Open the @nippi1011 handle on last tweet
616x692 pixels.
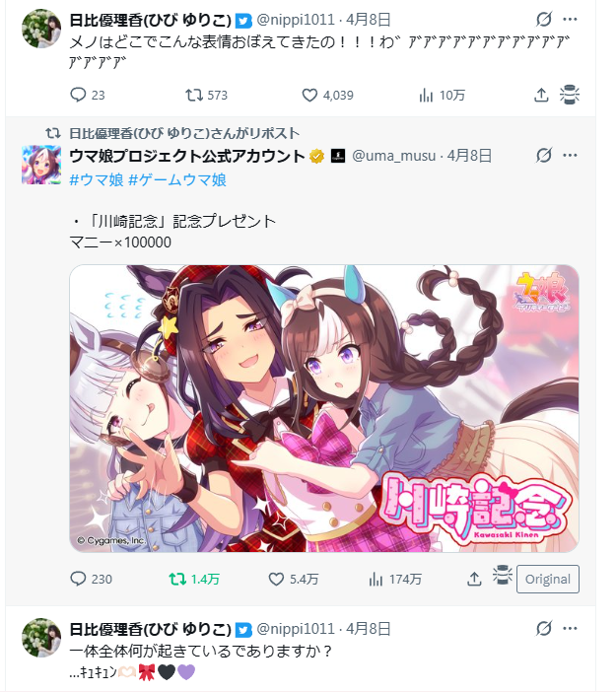coord(296,629)
